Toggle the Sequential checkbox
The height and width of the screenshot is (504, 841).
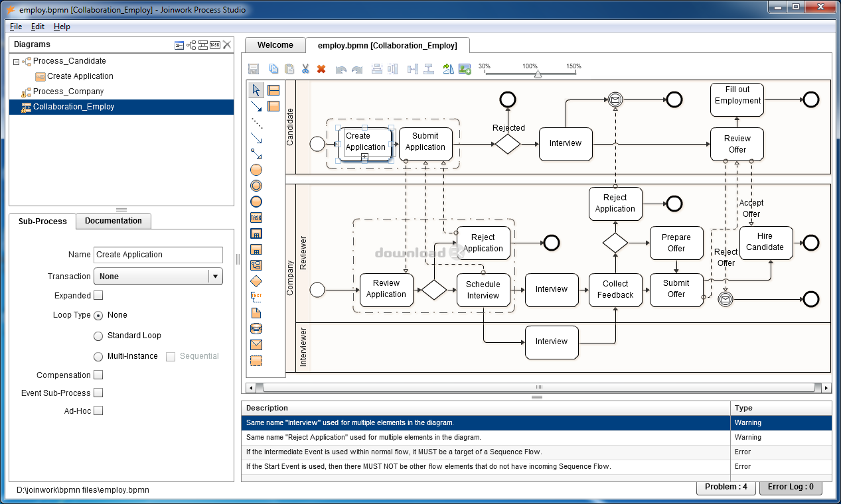pyautogui.click(x=171, y=357)
